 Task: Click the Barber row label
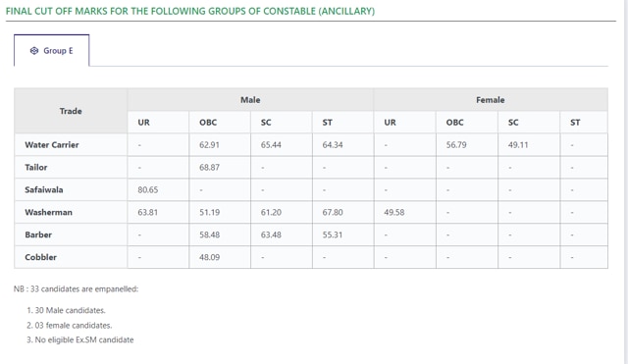[38, 234]
